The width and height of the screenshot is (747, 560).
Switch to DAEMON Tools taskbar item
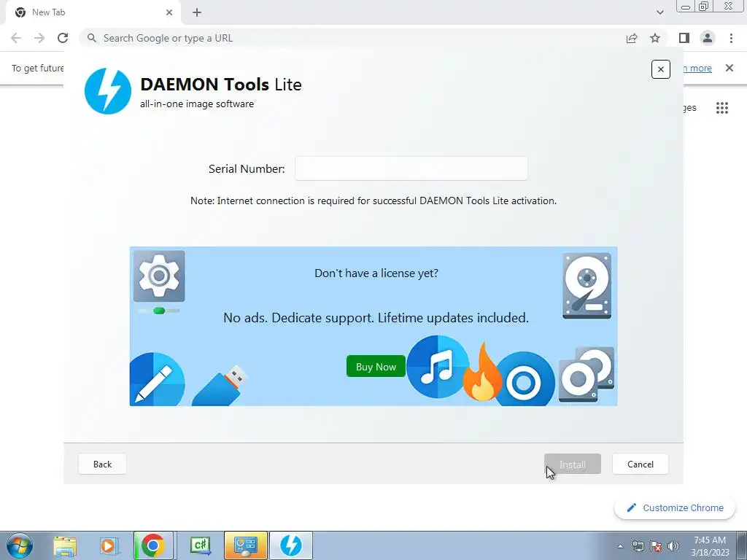click(291, 545)
